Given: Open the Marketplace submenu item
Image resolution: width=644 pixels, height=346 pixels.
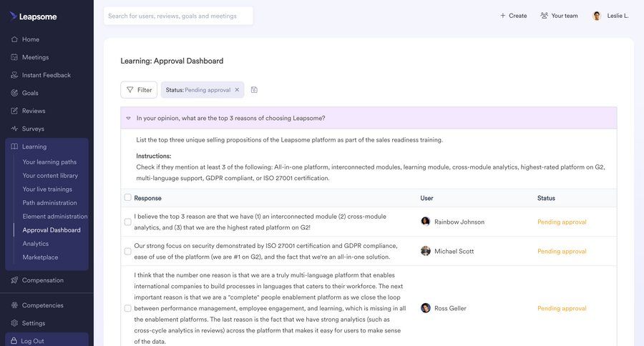Looking at the screenshot, I should pos(40,257).
